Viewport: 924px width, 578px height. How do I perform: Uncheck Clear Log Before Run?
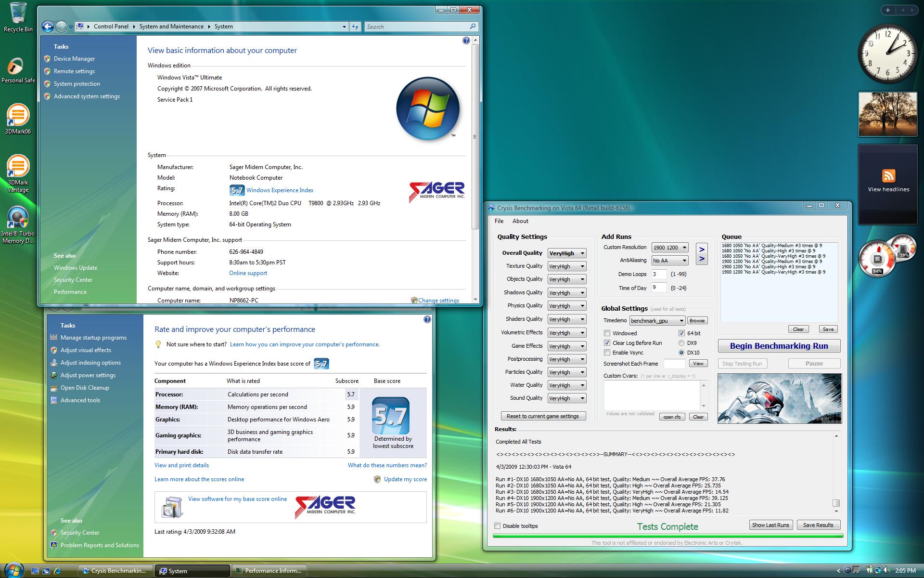pos(607,343)
